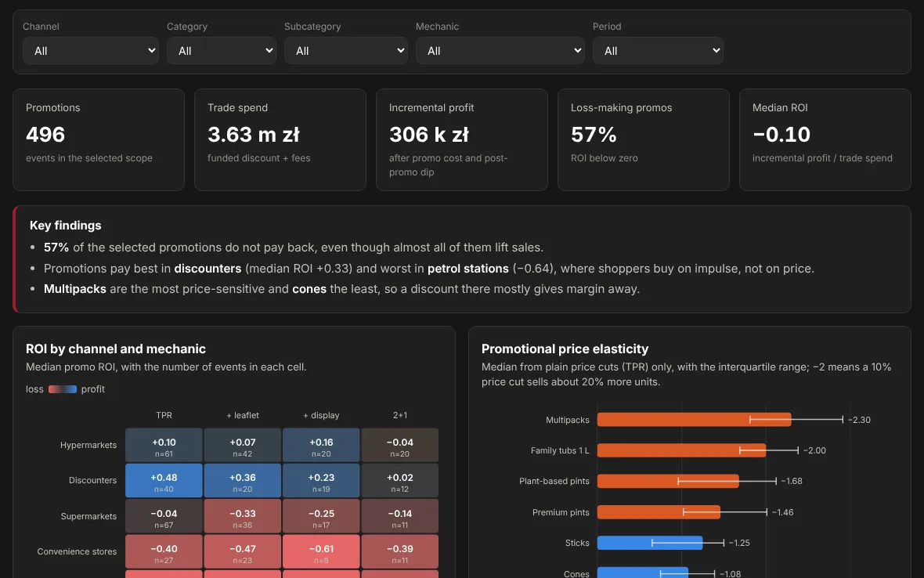Viewport: 924px width, 578px height.
Task: Click the Incremental profit 306 k zł card
Action: [461, 139]
